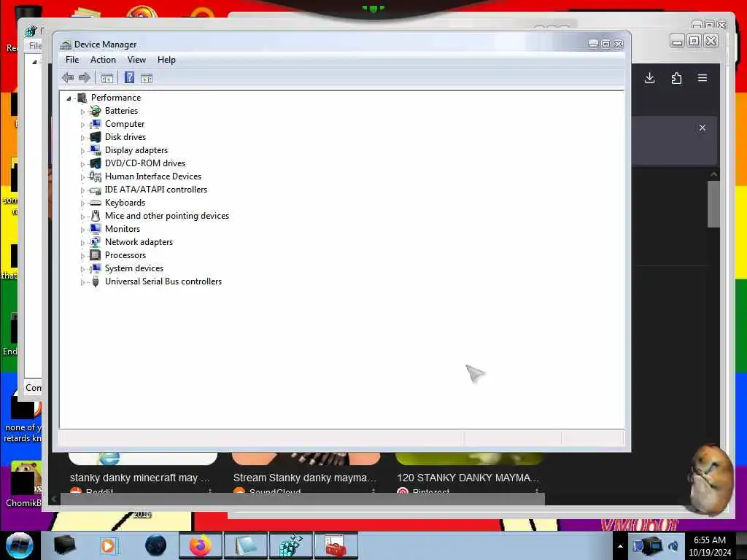Click the Forward arrow in Device Manager toolbar
The height and width of the screenshot is (560, 747).
(x=85, y=77)
